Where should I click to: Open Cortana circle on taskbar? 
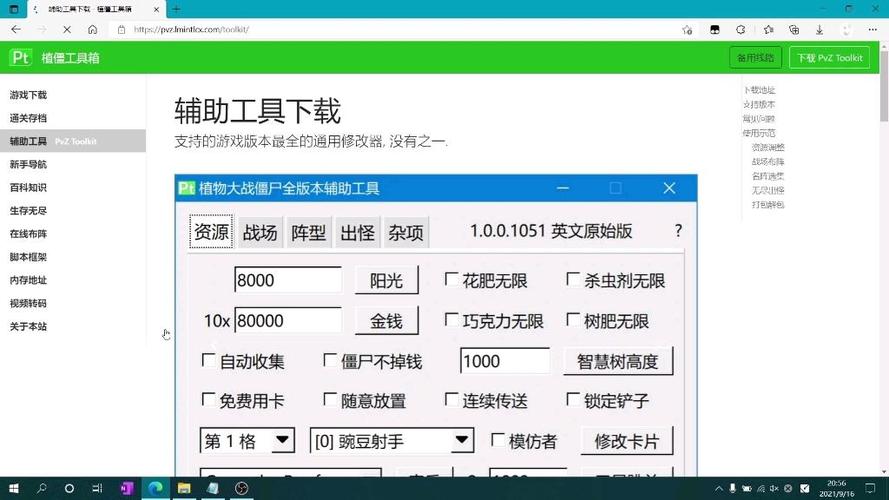(x=69, y=488)
